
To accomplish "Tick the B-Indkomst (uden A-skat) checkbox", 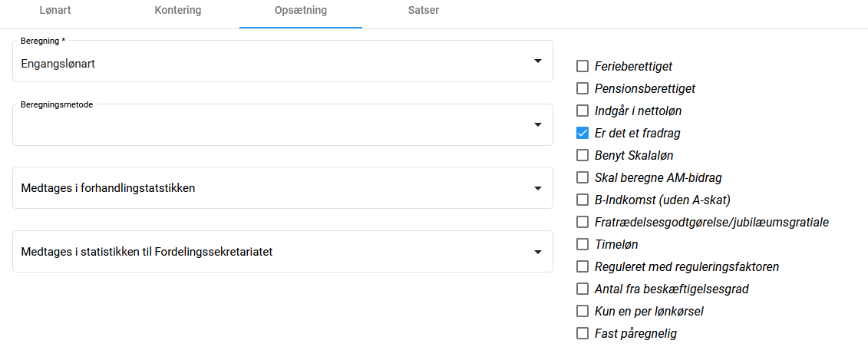I will coord(583,200).
